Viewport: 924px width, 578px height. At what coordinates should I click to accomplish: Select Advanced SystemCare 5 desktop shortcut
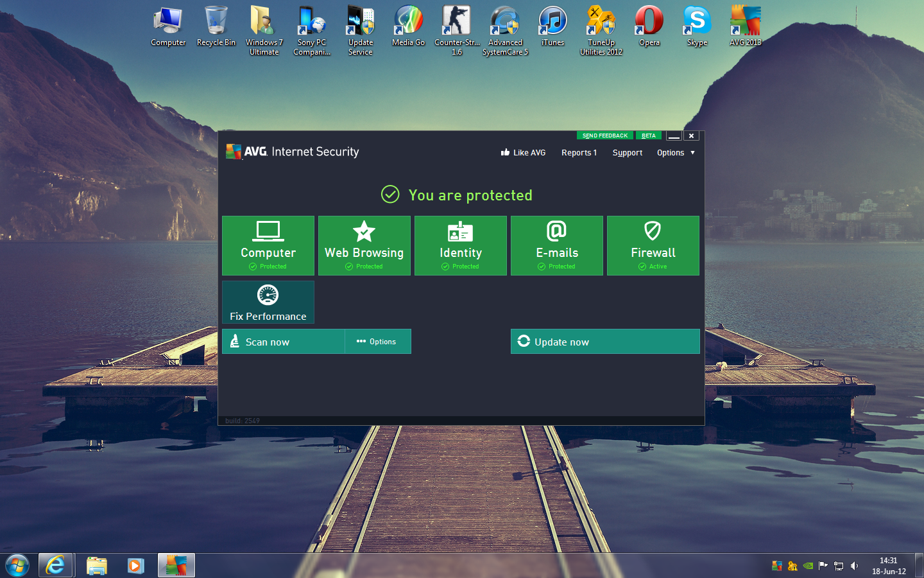point(505,31)
